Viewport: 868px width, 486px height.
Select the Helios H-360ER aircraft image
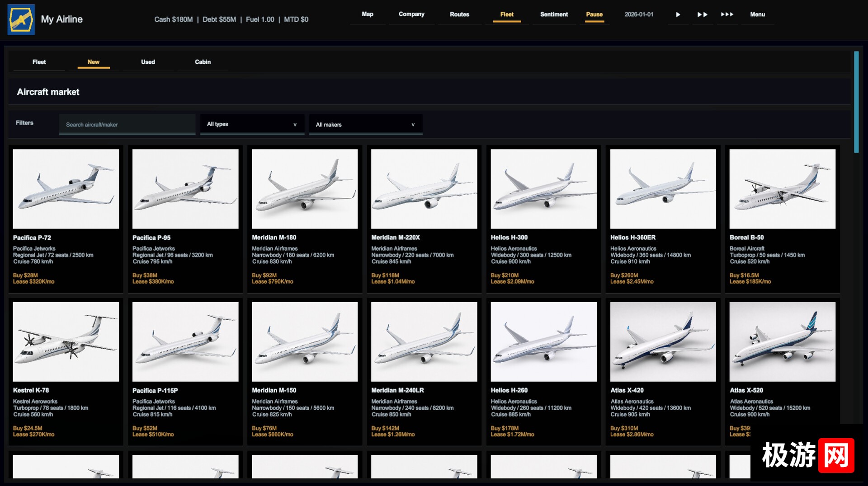click(663, 189)
